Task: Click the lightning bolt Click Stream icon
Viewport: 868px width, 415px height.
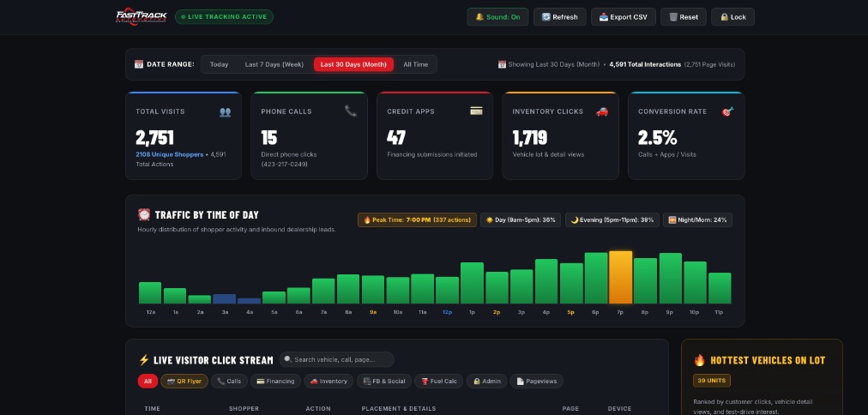Action: pos(144,359)
